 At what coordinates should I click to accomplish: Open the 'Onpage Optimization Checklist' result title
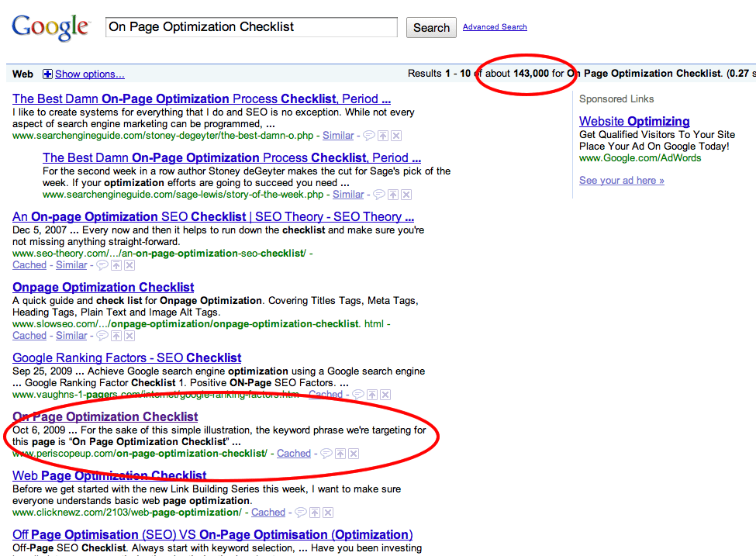tap(103, 288)
